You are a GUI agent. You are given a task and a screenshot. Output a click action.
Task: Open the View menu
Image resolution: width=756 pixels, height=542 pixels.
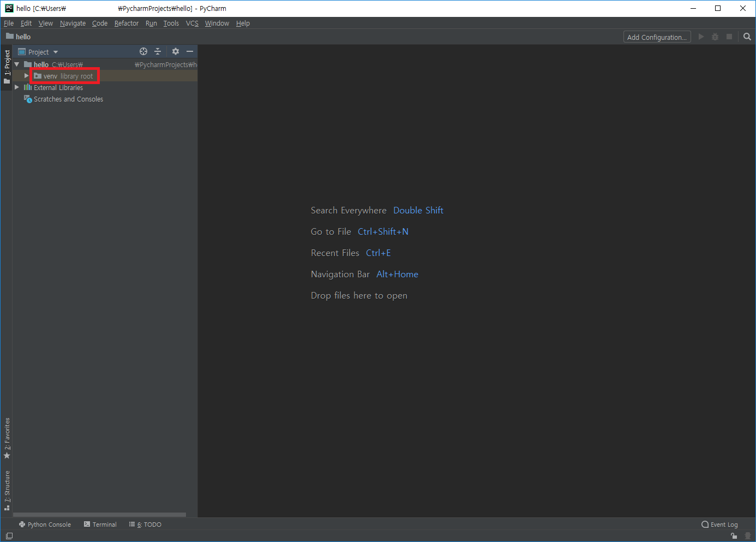pos(46,23)
